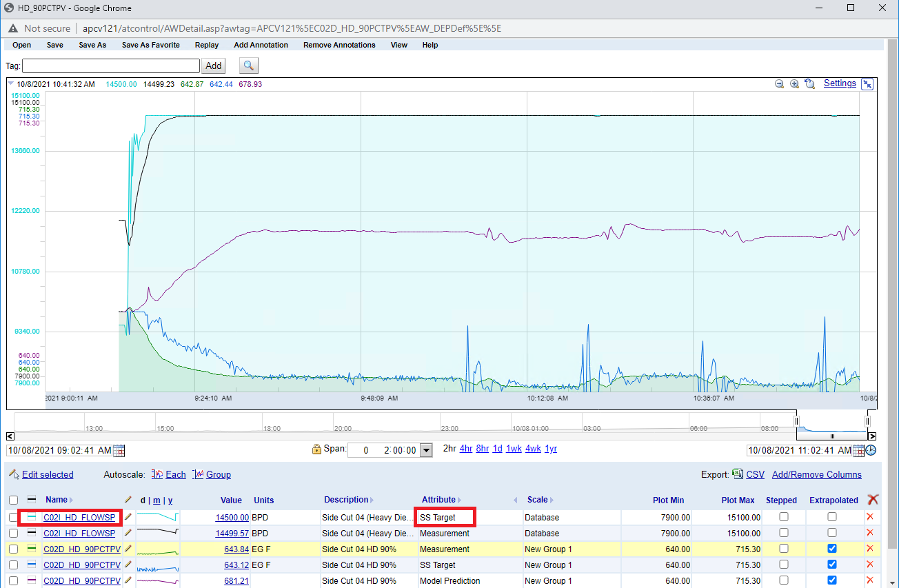This screenshot has width=899, height=588.
Task: Click the collapse chart arrows icon
Action: (x=867, y=84)
